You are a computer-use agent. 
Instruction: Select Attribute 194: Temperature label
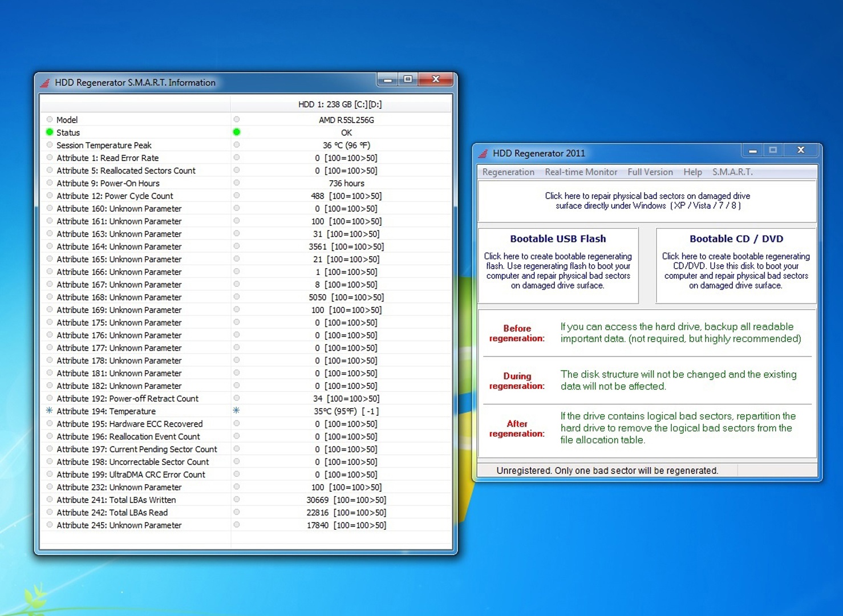(106, 411)
